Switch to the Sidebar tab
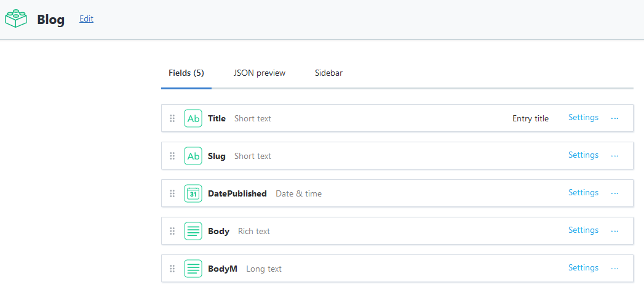Screen dimensions: 644x292 (x=328, y=73)
